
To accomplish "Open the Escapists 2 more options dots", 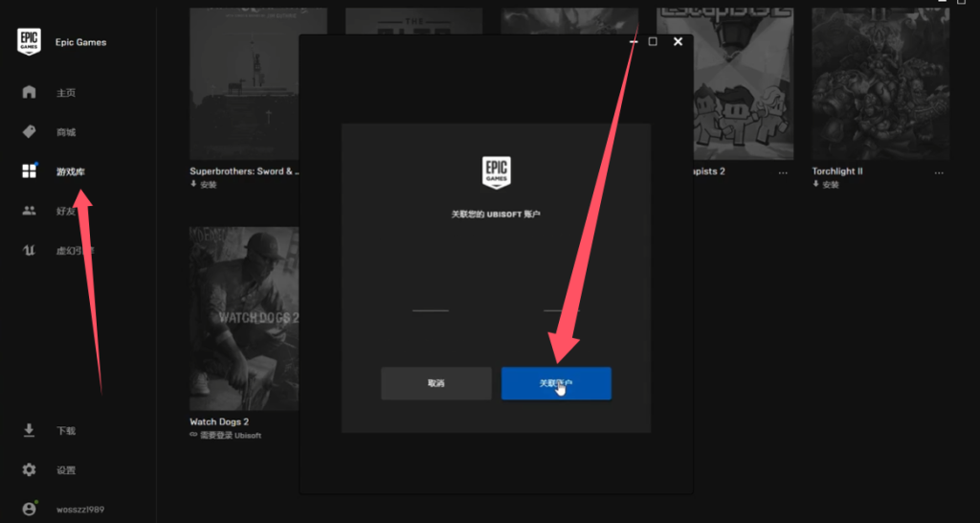I will click(x=783, y=172).
